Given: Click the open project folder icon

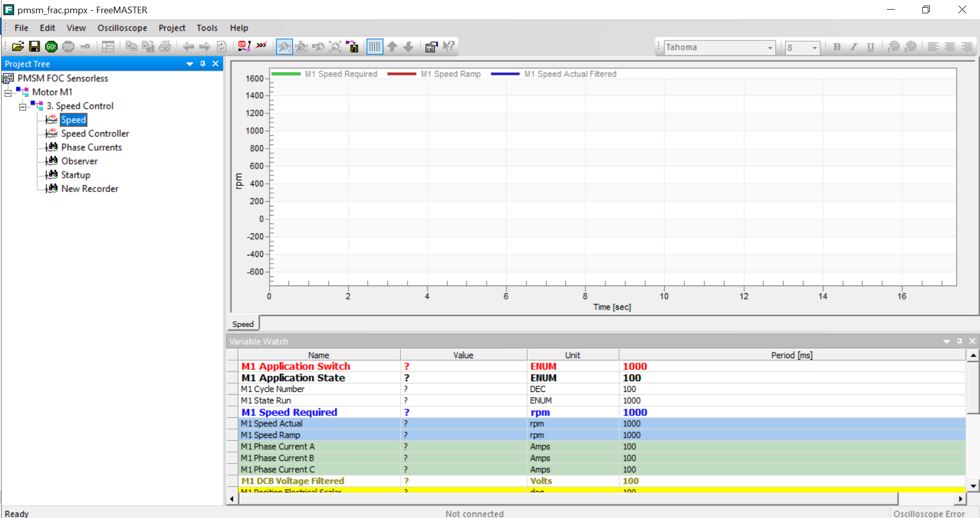Looking at the screenshot, I should pyautogui.click(x=18, y=47).
